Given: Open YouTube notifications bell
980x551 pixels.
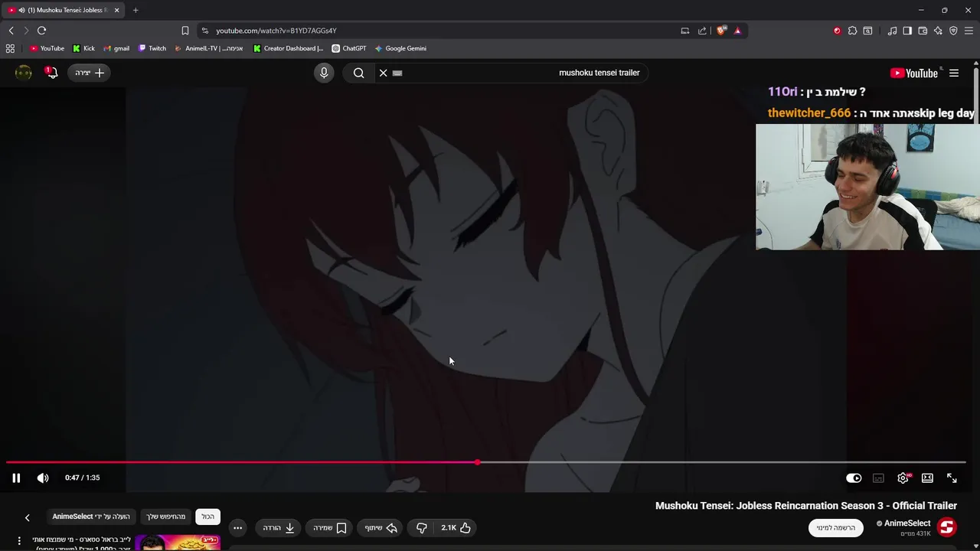Looking at the screenshot, I should pyautogui.click(x=51, y=73).
